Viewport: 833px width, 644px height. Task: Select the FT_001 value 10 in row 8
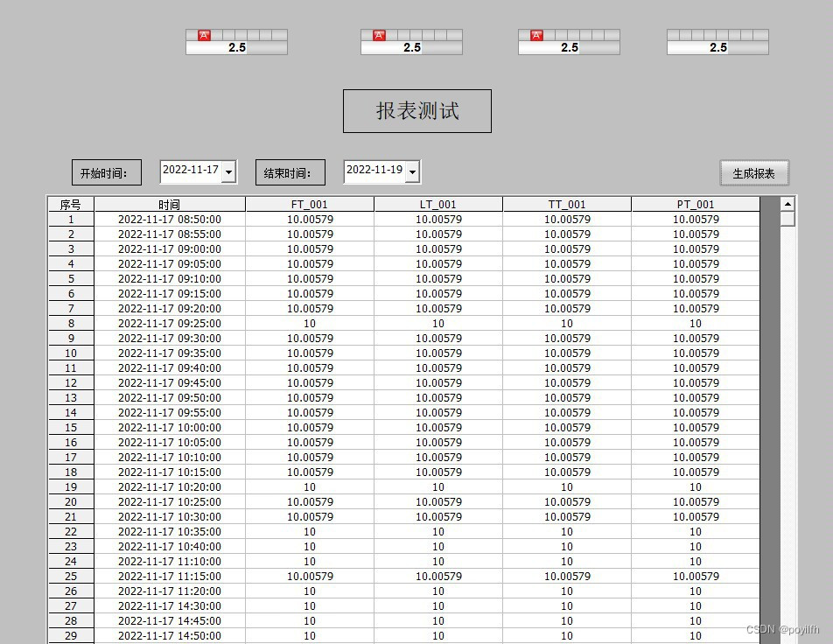pos(310,323)
